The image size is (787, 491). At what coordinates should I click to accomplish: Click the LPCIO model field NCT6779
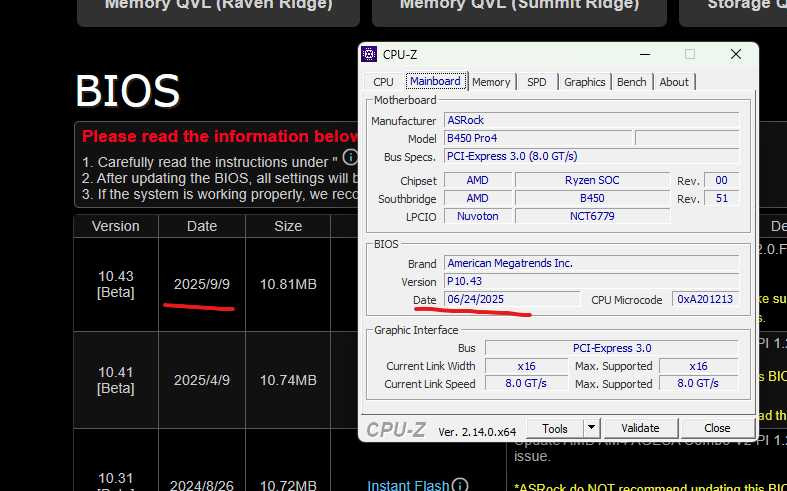592,216
